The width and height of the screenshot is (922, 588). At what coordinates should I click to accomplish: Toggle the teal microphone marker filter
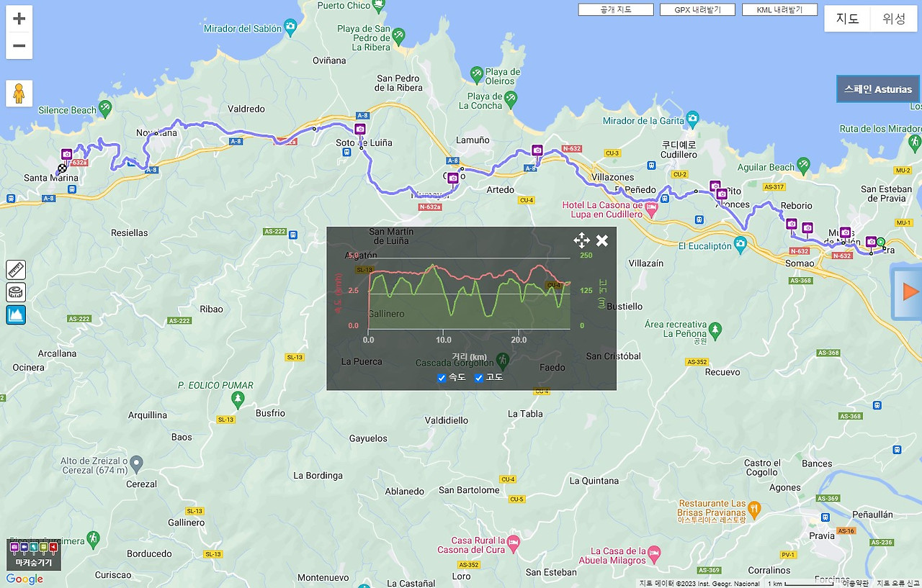(34, 548)
